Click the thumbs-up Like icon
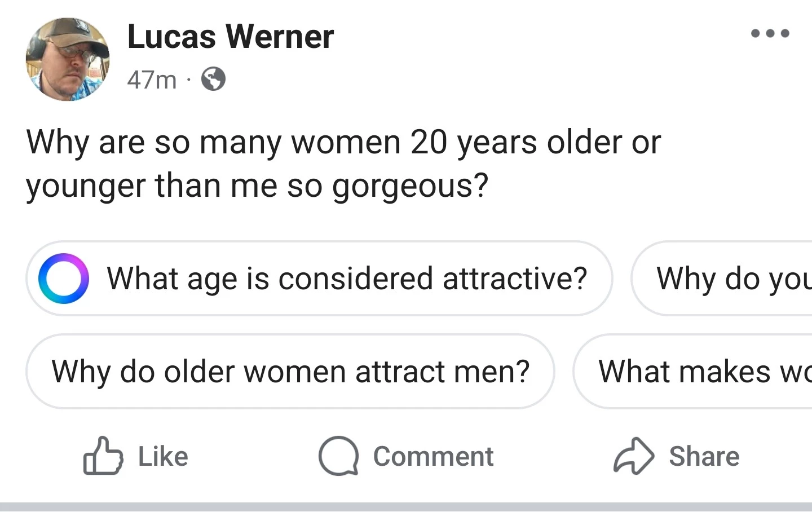 pyautogui.click(x=103, y=456)
